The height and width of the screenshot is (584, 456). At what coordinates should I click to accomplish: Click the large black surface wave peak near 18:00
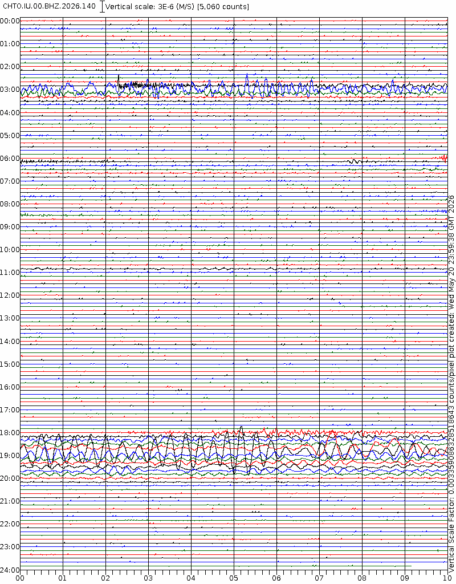click(x=241, y=429)
